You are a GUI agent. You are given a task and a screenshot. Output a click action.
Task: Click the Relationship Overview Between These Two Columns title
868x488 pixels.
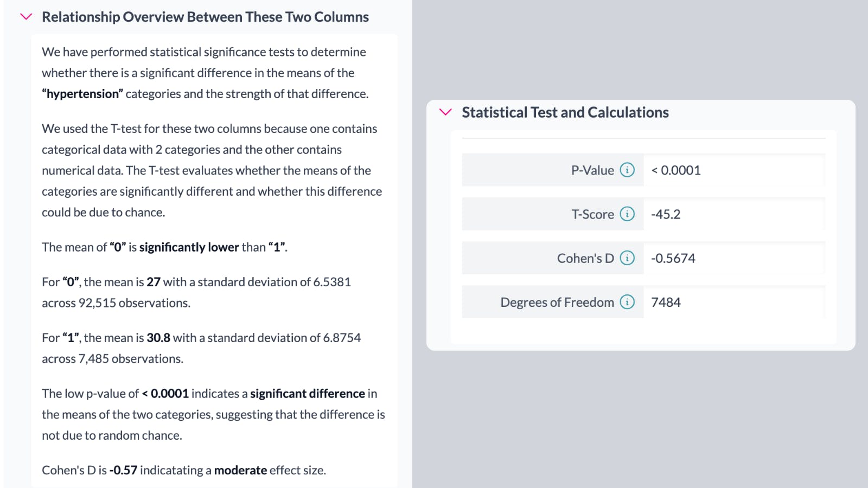[x=205, y=16]
